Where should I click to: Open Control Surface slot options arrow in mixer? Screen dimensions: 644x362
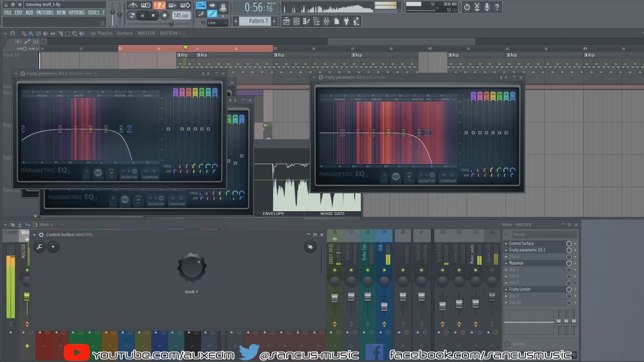pos(507,243)
